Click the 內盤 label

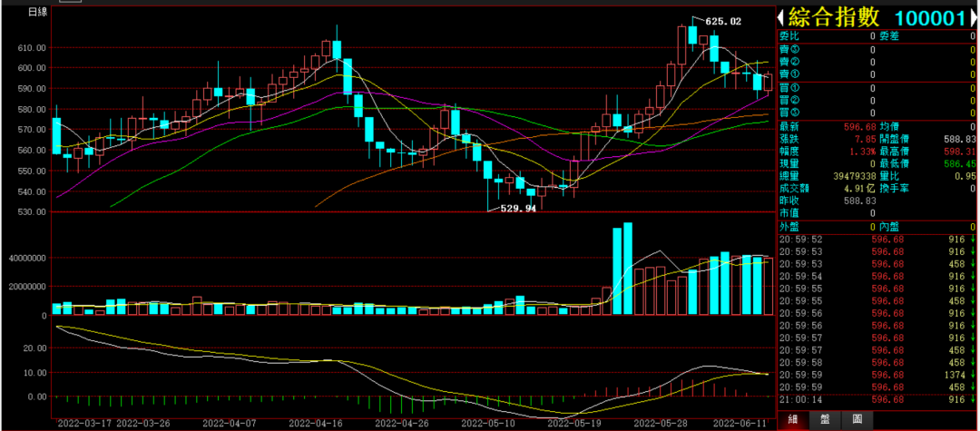888,227
